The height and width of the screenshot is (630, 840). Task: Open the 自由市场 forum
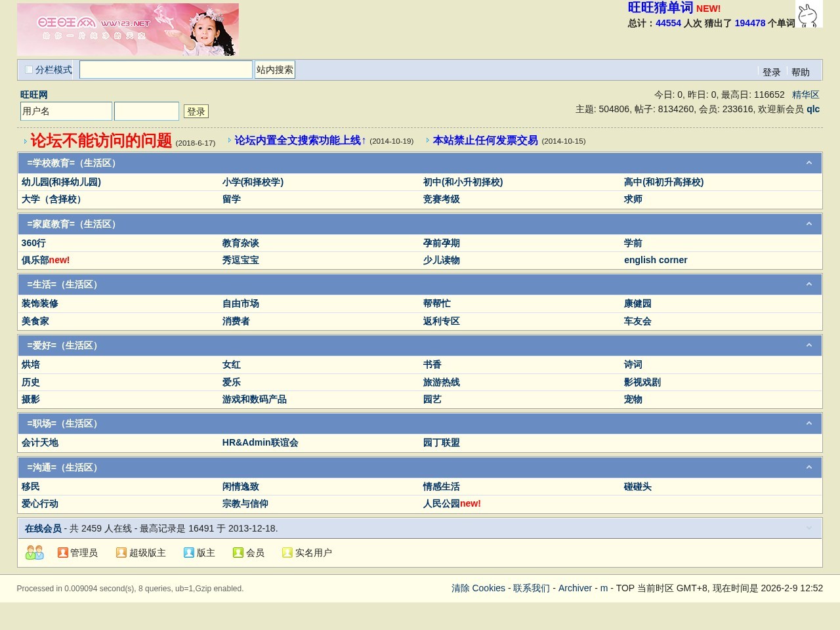coord(240,303)
